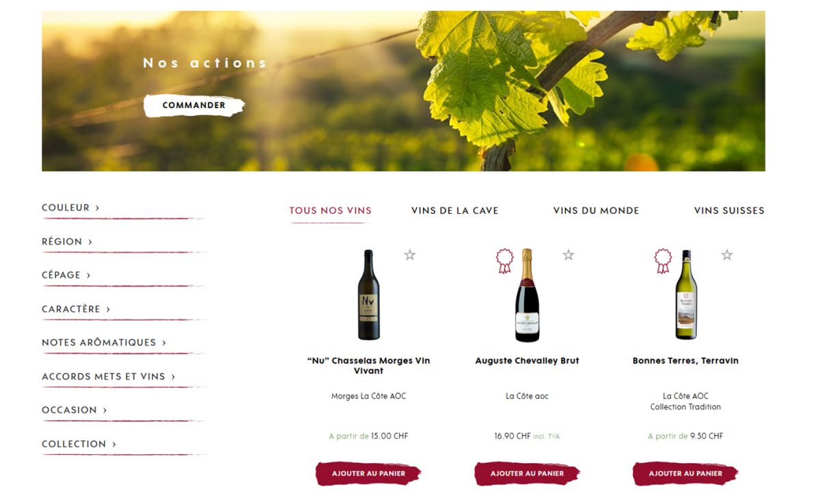Add Auguste Chevalley Brut to cart
Viewport: 820px width, 504px height.
(527, 473)
